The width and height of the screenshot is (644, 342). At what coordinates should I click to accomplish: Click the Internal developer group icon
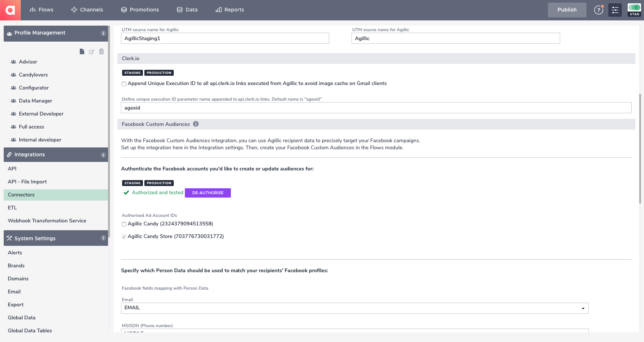pyautogui.click(x=13, y=140)
